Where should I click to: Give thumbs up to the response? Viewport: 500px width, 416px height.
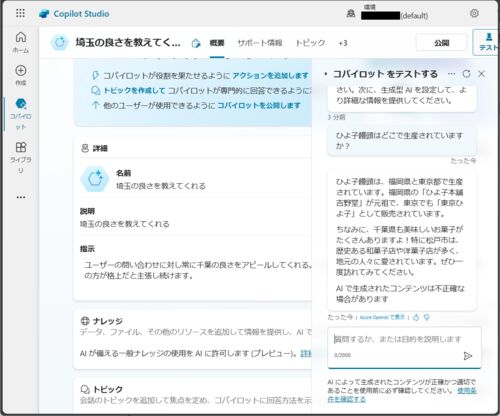tap(416, 317)
